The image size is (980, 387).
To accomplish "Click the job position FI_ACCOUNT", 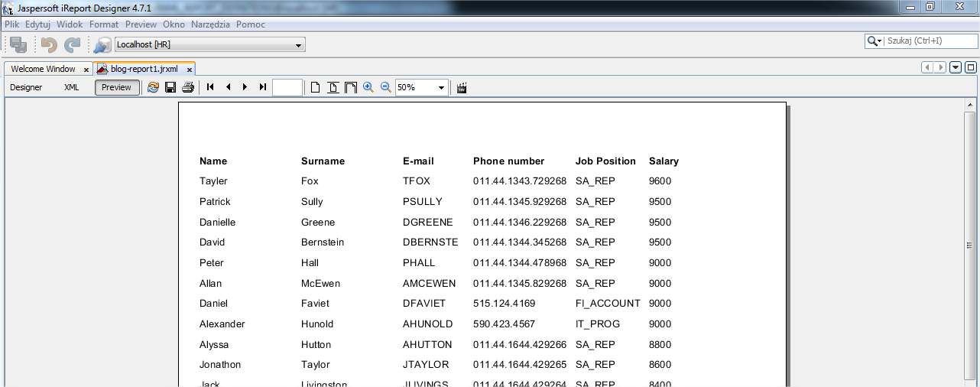I will click(608, 304).
